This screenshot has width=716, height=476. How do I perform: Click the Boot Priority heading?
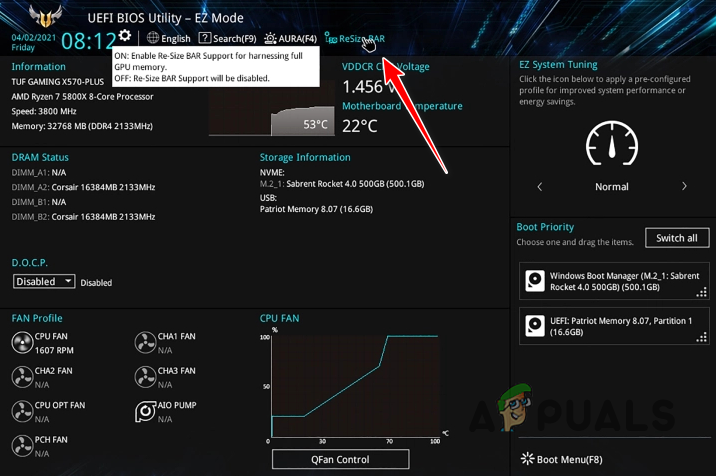coord(545,227)
